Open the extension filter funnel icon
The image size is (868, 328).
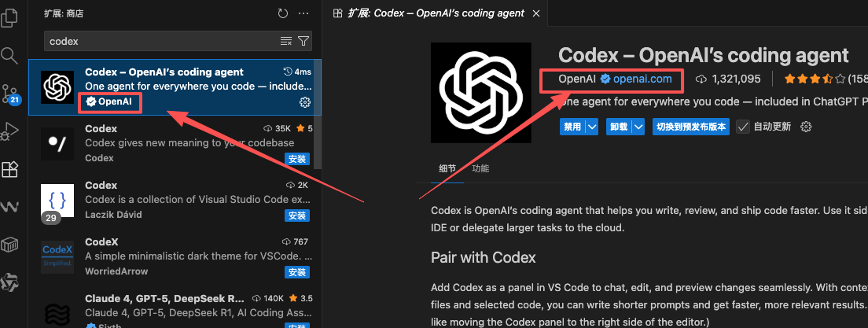click(303, 41)
